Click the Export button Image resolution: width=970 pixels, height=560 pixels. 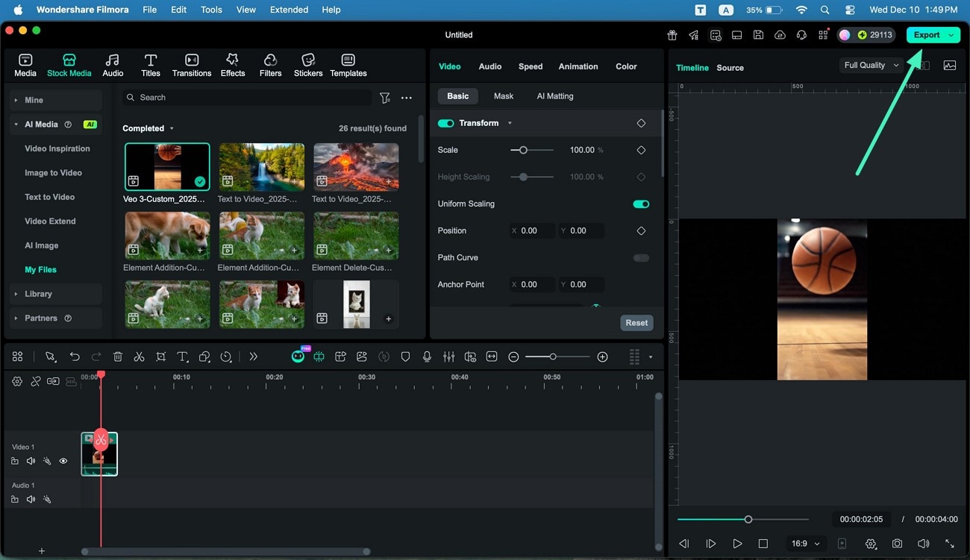point(927,34)
